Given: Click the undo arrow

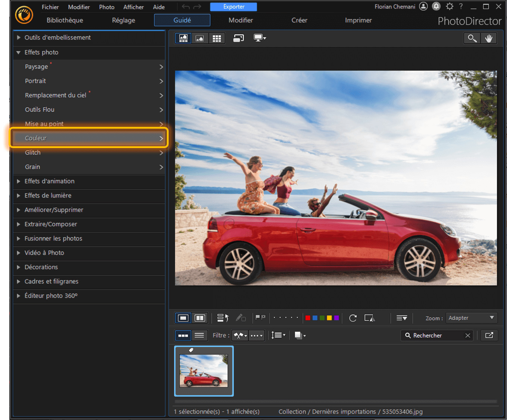Looking at the screenshot, I should (185, 7).
